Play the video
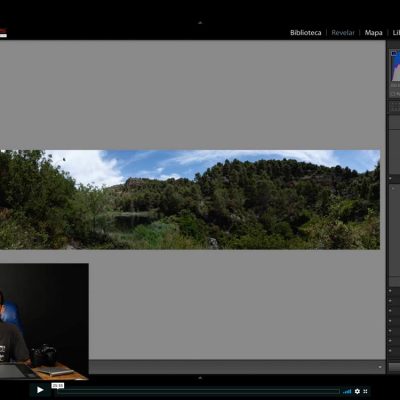 click(x=40, y=390)
